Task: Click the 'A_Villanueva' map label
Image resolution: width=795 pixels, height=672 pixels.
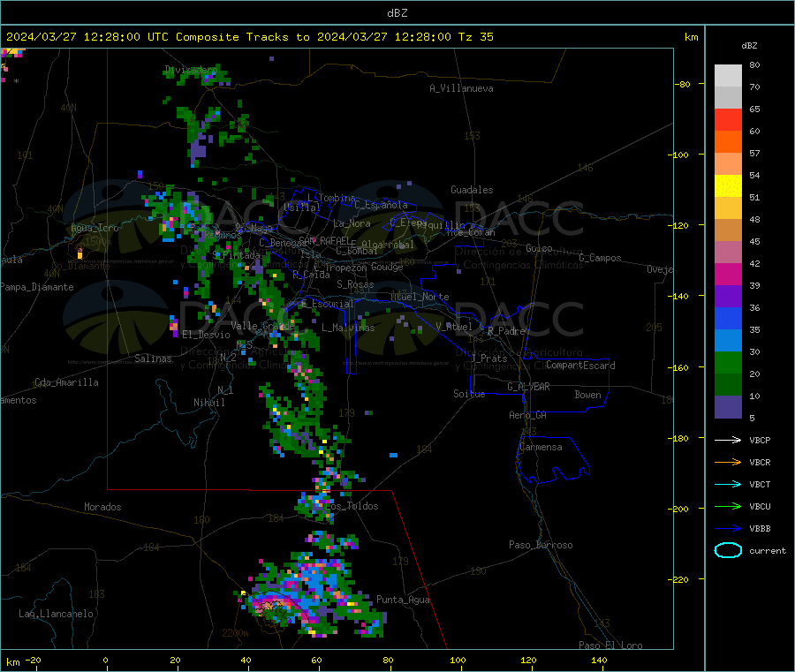Action: (461, 88)
